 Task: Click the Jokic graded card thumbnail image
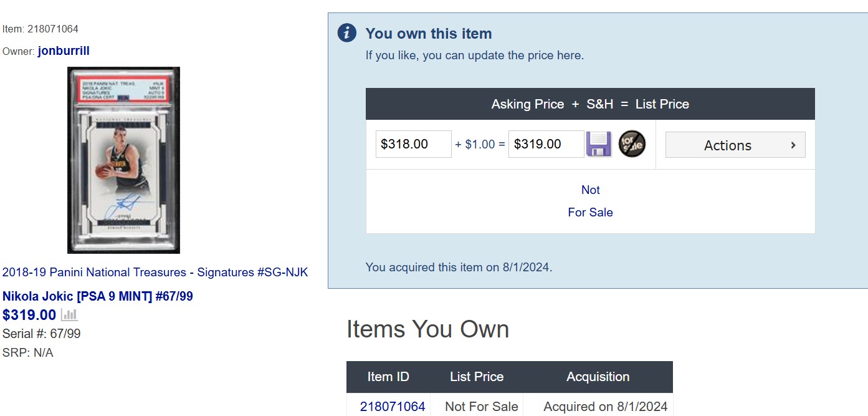(123, 160)
